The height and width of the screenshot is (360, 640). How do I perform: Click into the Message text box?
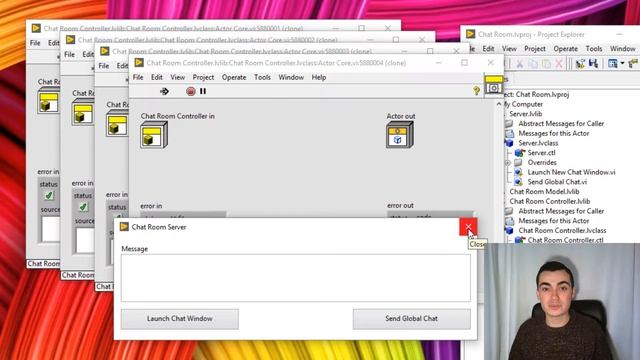pos(296,278)
